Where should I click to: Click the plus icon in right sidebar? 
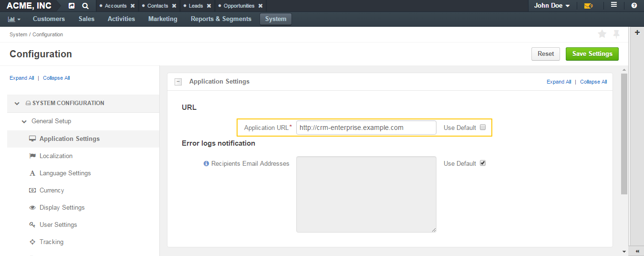click(637, 32)
